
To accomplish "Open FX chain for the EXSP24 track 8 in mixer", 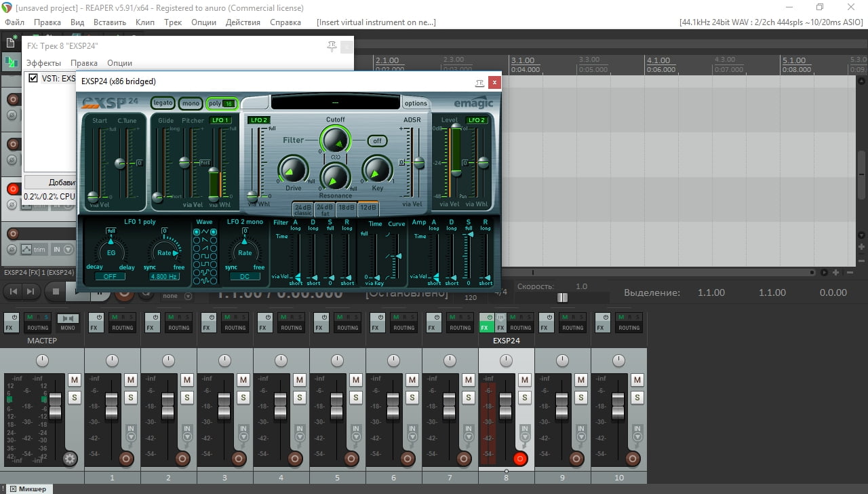I will [x=485, y=327].
